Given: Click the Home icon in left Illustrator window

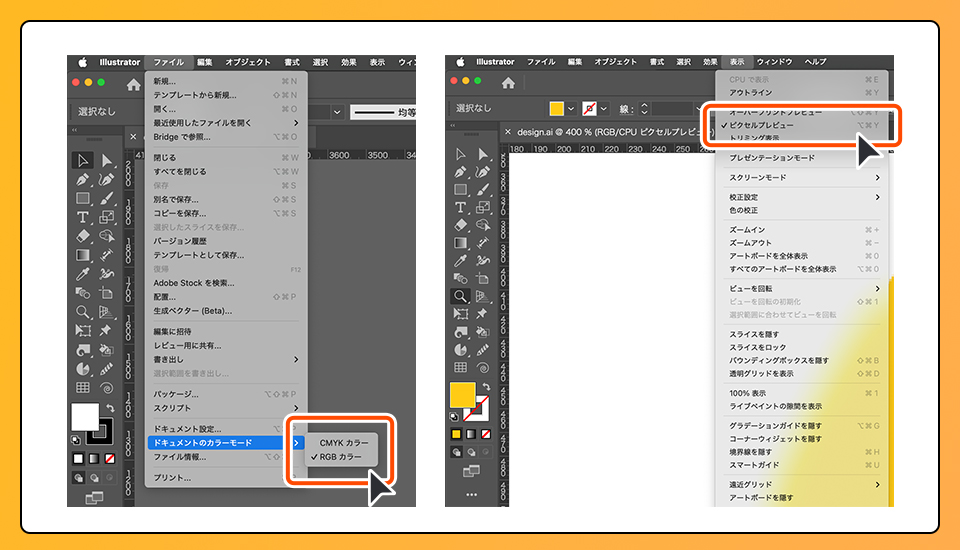Looking at the screenshot, I should (x=133, y=85).
